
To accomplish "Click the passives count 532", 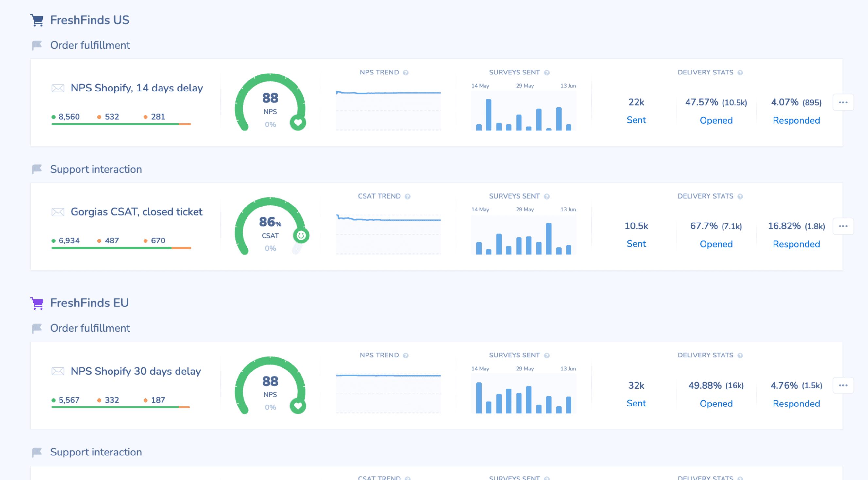I will pyautogui.click(x=112, y=117).
